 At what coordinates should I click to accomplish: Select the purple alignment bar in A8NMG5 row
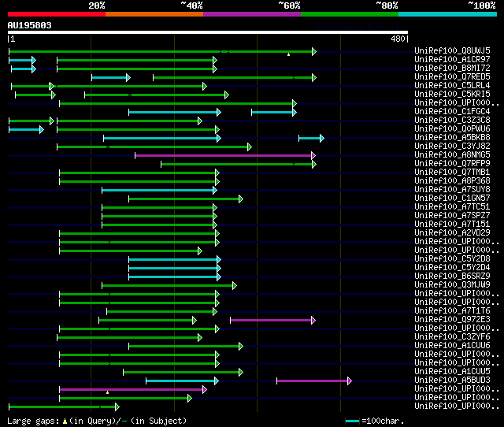(225, 156)
